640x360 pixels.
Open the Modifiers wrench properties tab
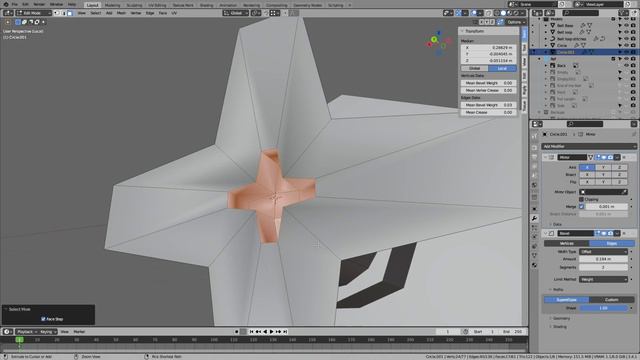534,218
